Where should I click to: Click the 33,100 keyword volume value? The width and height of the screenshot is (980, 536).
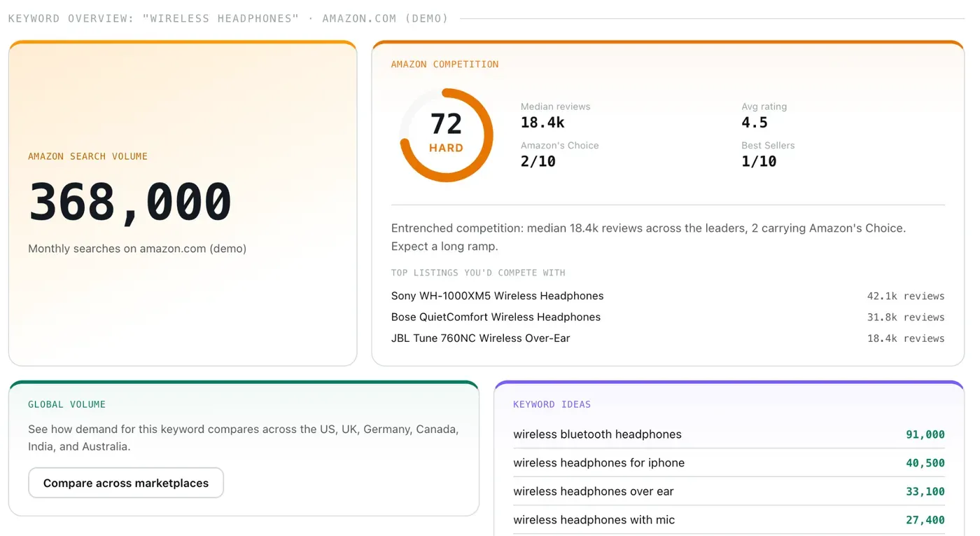point(925,491)
